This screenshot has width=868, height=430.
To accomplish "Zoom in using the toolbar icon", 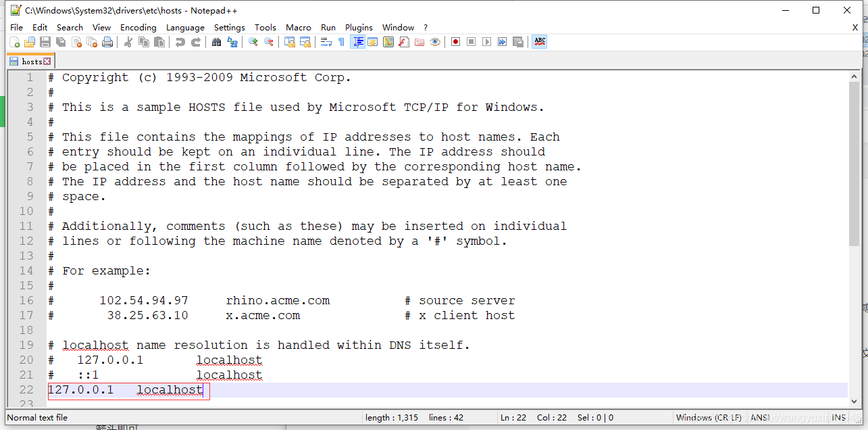I will tap(253, 42).
